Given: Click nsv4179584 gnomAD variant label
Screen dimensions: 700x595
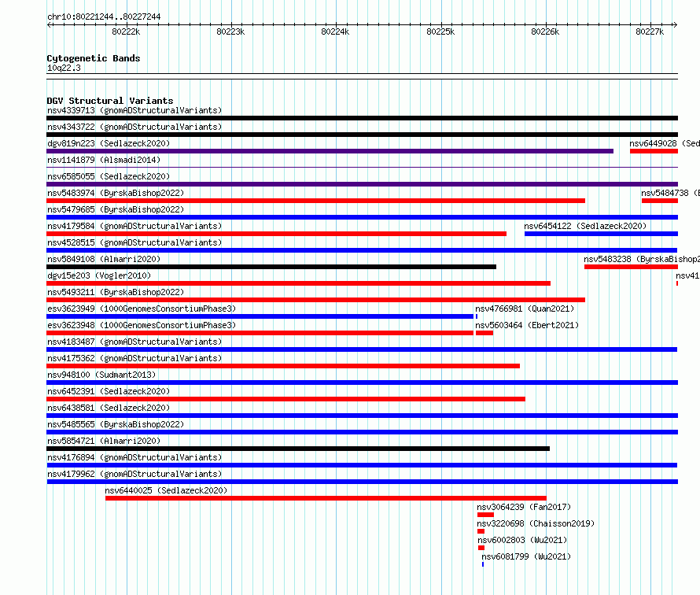Looking at the screenshot, I should (x=134, y=226).
